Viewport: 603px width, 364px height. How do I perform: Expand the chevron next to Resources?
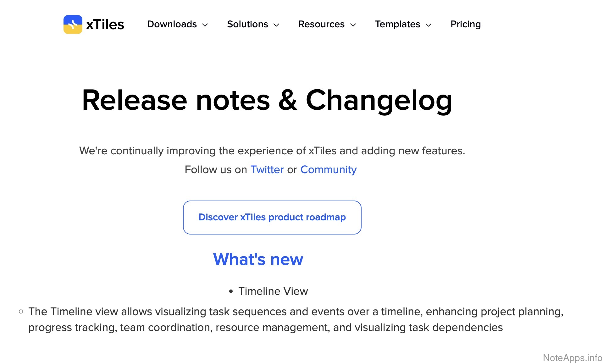tap(353, 25)
